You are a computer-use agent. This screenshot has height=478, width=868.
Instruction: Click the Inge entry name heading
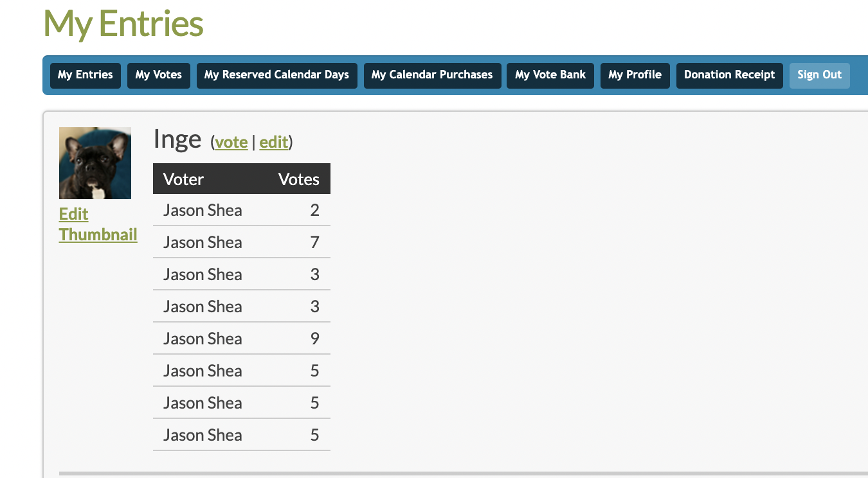(x=177, y=139)
